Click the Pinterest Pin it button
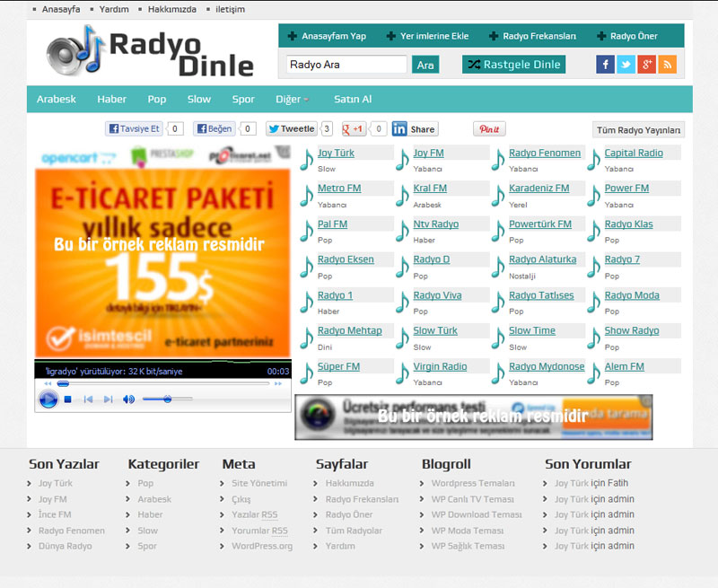The width and height of the screenshot is (718, 588). [x=489, y=129]
